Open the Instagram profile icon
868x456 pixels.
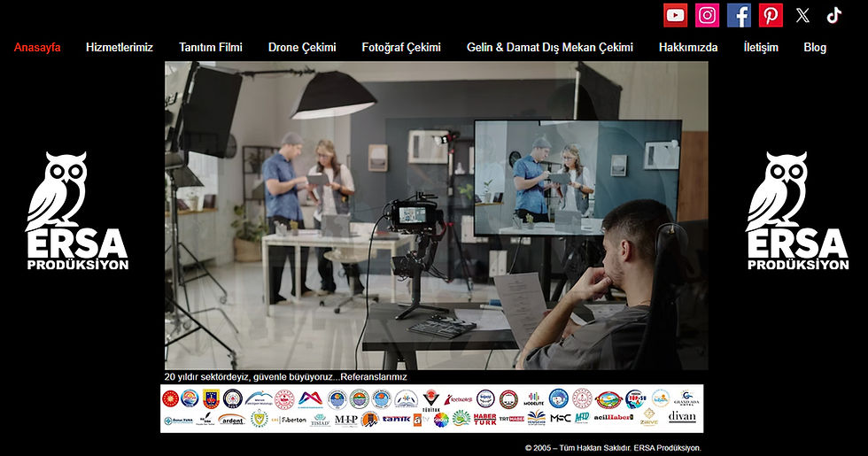pyautogui.click(x=707, y=16)
